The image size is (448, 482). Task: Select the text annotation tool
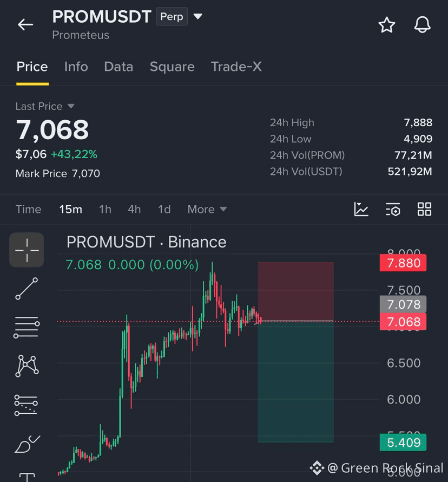27,477
